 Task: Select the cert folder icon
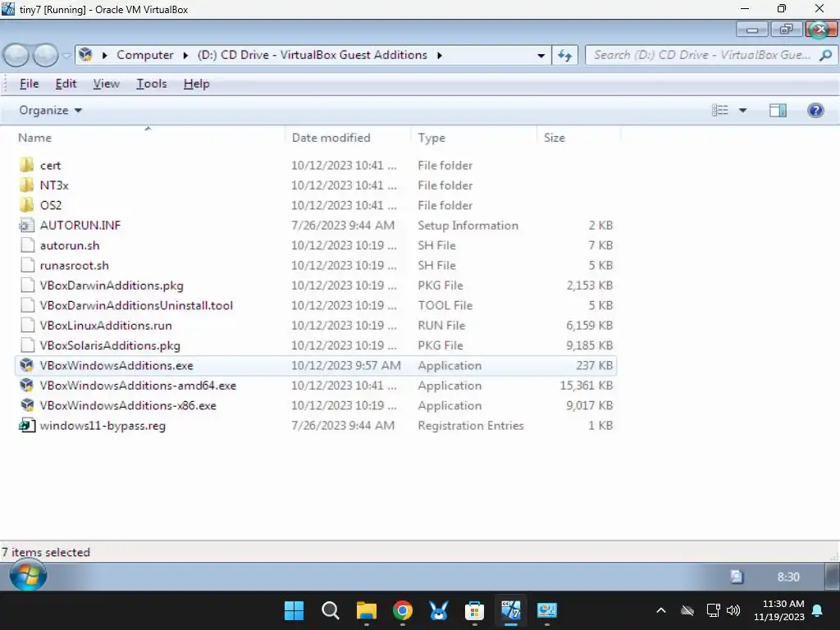click(26, 165)
